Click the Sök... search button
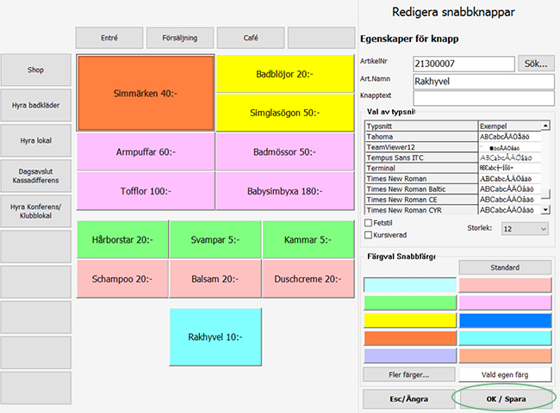 (536, 64)
